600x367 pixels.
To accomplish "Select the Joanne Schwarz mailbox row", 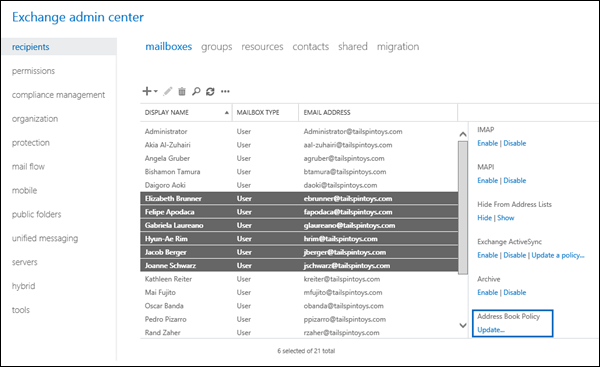I will [x=299, y=266].
